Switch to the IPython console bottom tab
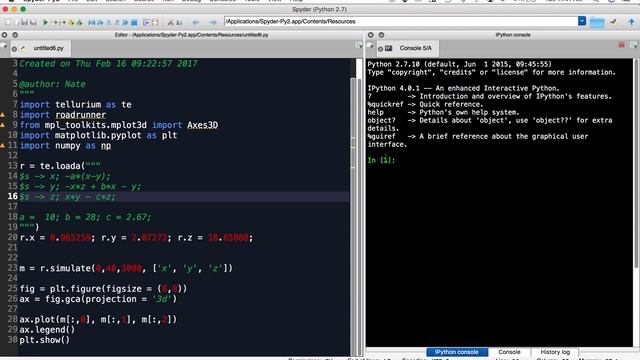The height and width of the screenshot is (360, 640). (x=457, y=352)
